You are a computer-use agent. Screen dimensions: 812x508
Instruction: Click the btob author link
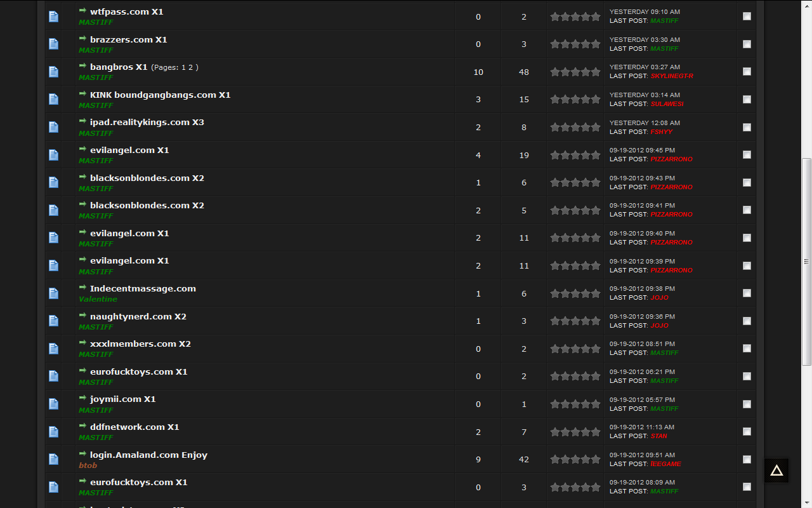point(88,465)
